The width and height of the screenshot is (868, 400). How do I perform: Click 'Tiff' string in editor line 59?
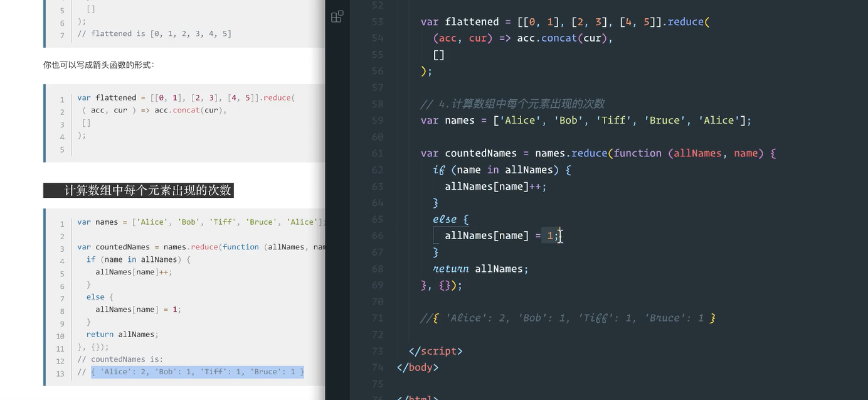(x=613, y=121)
